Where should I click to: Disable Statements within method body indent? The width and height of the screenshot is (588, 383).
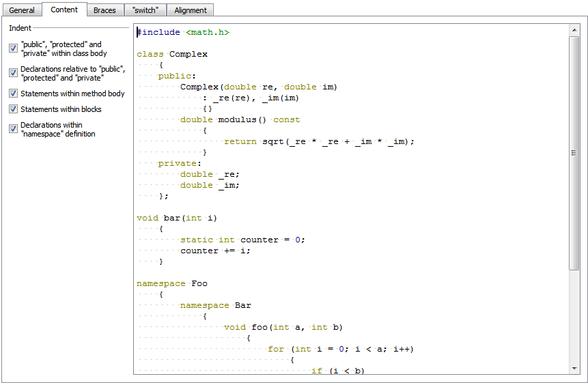click(x=13, y=94)
